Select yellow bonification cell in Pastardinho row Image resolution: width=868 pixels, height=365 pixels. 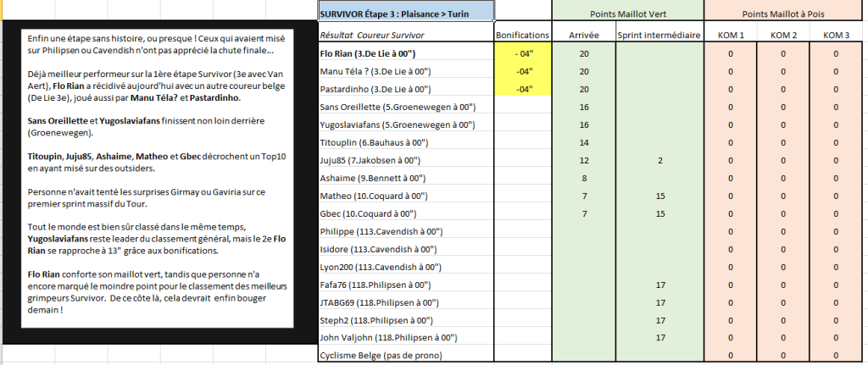522,89
